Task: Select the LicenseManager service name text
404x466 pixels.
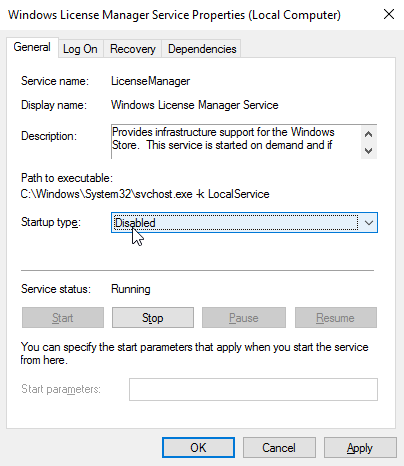Action: (150, 81)
